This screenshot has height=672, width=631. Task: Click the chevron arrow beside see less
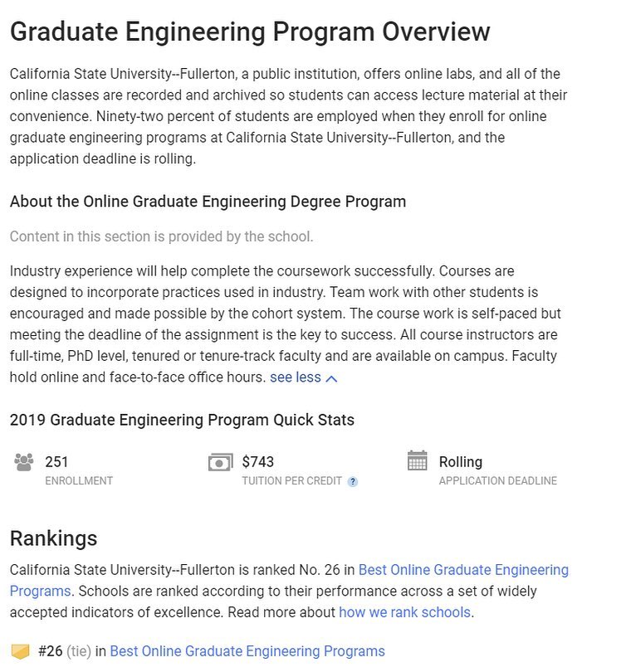click(x=331, y=378)
